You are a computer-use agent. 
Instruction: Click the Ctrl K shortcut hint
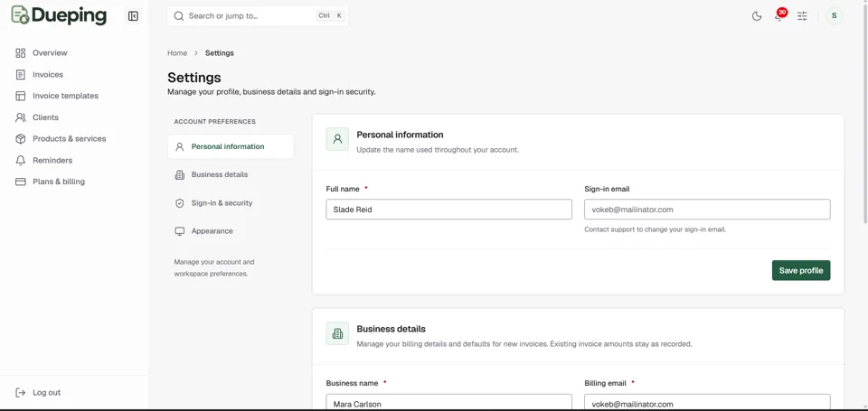(x=331, y=16)
